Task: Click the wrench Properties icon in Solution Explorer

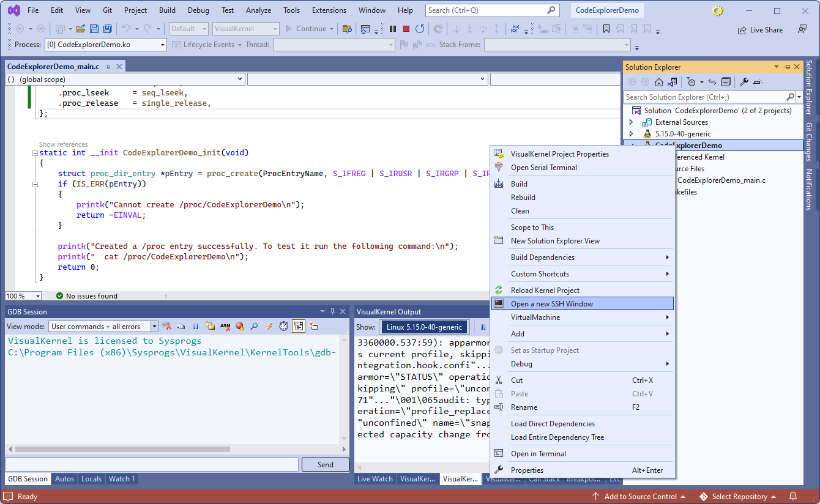Action: click(x=744, y=82)
